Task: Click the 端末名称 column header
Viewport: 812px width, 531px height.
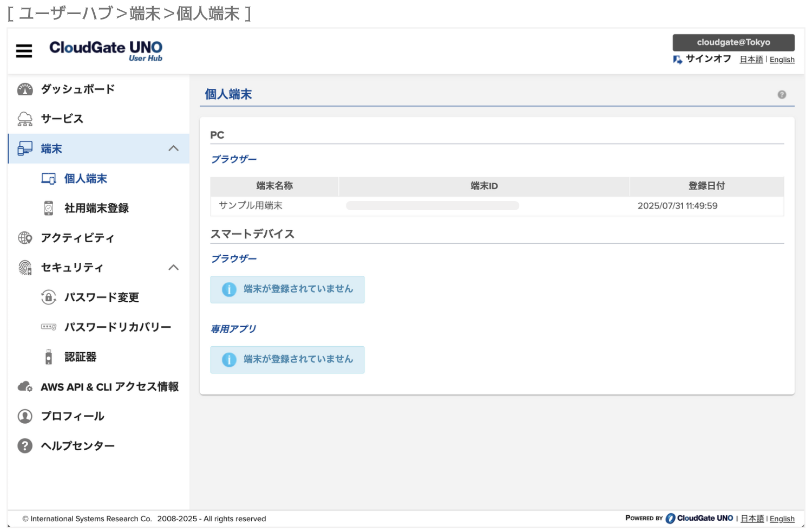Action: pos(274,186)
